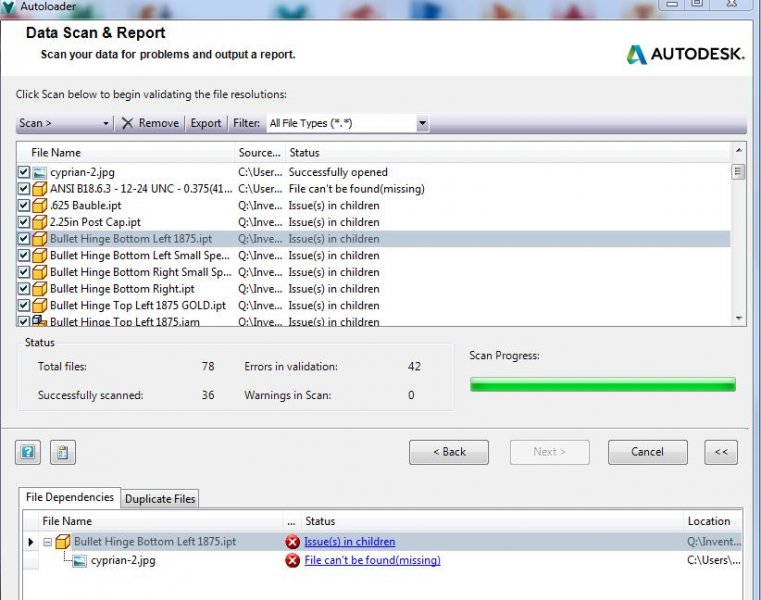
Task: Click the 'Successfully opened' status text
Action: 338,172
